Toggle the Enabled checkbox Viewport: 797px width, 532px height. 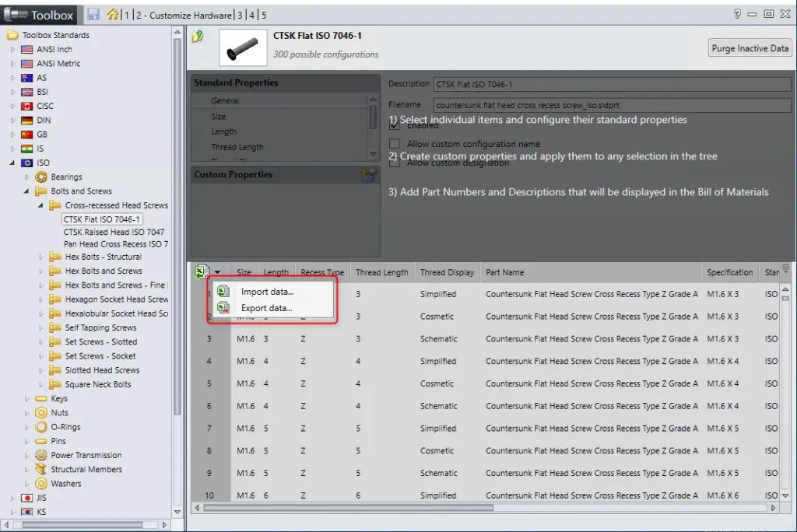tap(394, 125)
